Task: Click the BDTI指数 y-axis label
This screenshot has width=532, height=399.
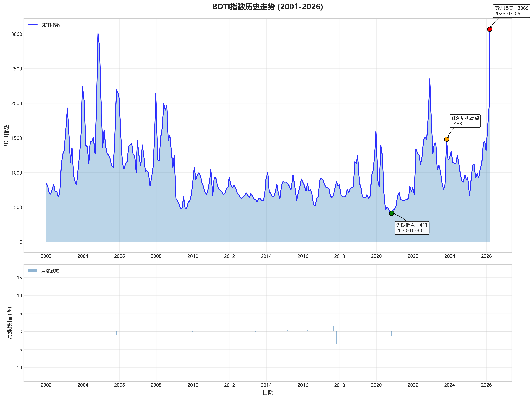Action: (7, 136)
